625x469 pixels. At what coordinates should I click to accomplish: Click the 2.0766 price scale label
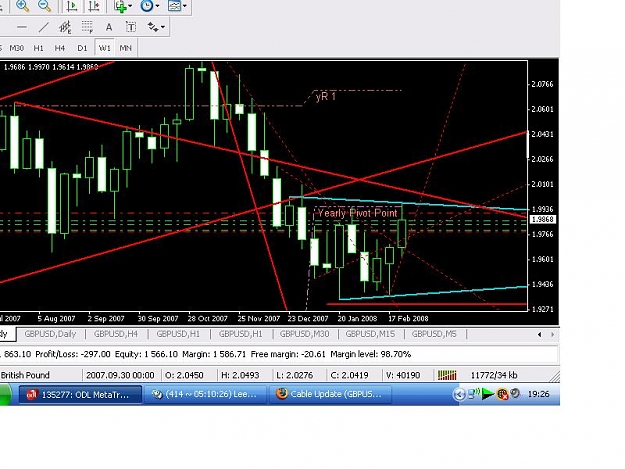(x=542, y=84)
